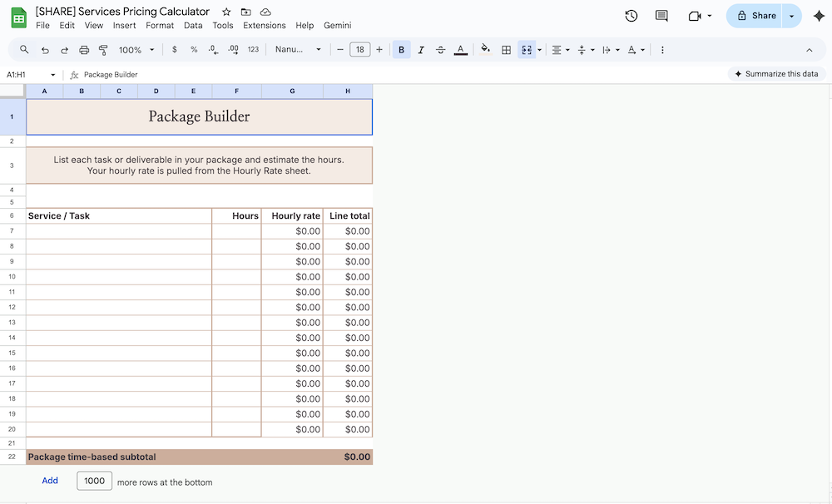Open the Edit menu
The width and height of the screenshot is (832, 504).
click(x=67, y=26)
